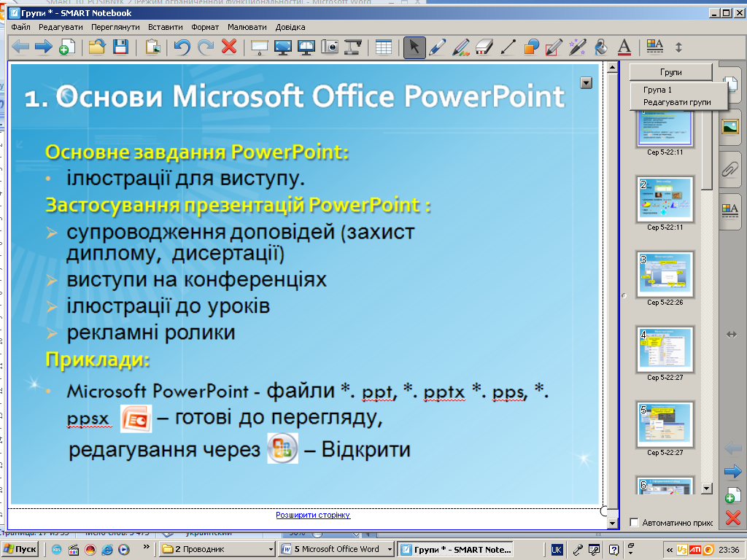
Task: Toggle dual page display
Action: 306,47
